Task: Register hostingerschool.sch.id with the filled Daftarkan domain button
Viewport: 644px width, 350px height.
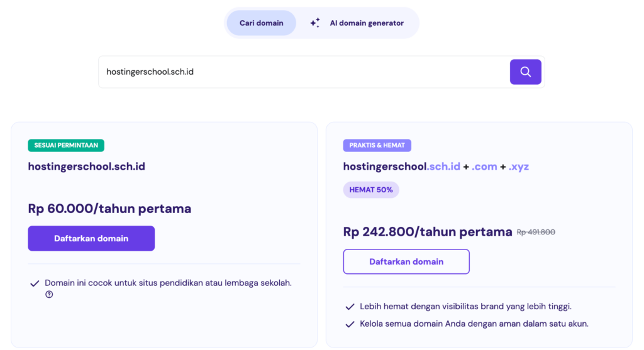Action: [91, 238]
